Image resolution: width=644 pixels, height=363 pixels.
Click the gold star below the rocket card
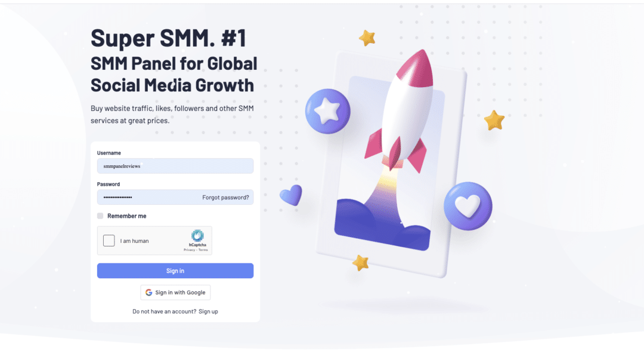[361, 263]
